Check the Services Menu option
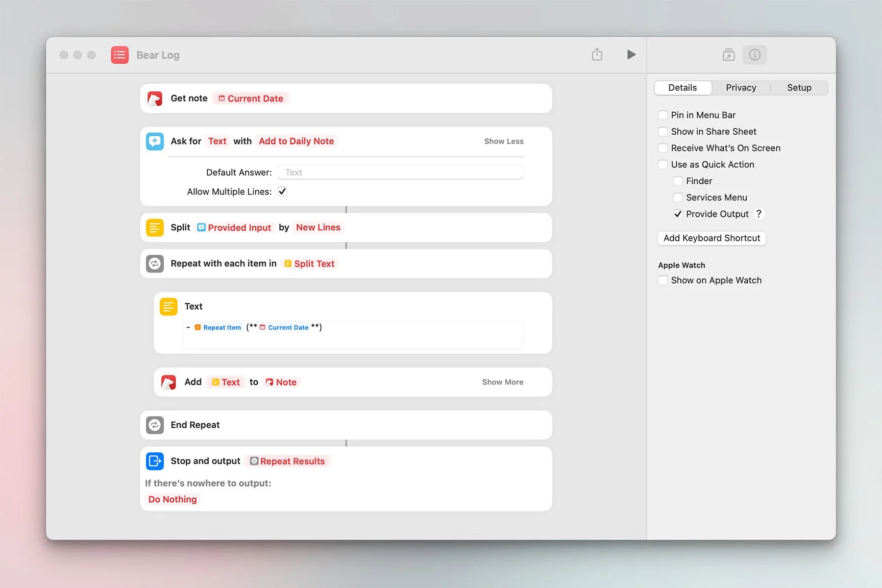The height and width of the screenshot is (588, 882). point(678,197)
